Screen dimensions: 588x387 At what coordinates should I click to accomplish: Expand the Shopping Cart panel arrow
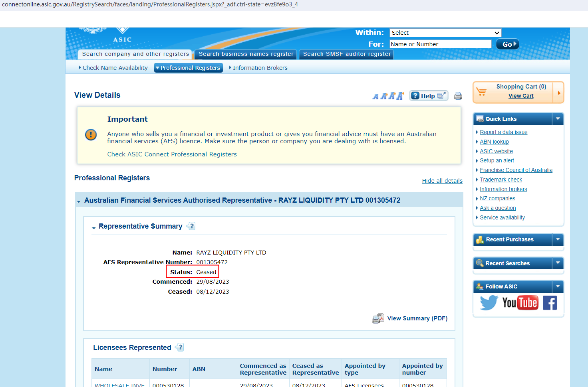pyautogui.click(x=558, y=93)
